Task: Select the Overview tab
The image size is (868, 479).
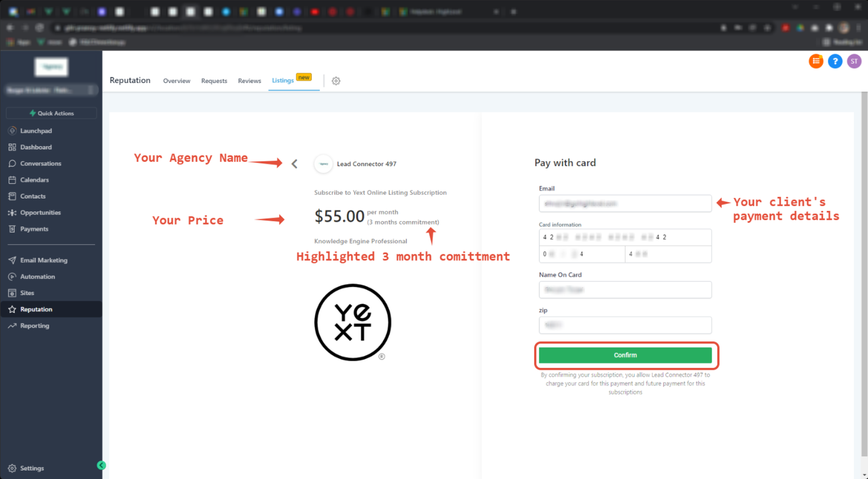Action: click(x=176, y=81)
